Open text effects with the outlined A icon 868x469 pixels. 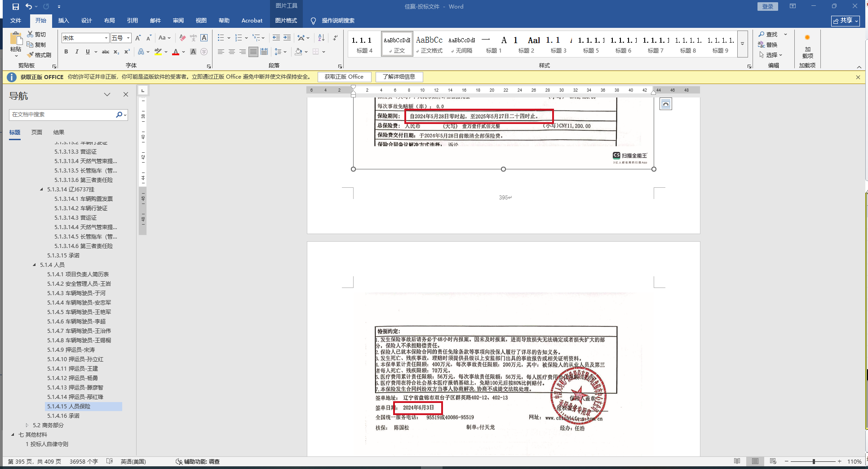(141, 52)
